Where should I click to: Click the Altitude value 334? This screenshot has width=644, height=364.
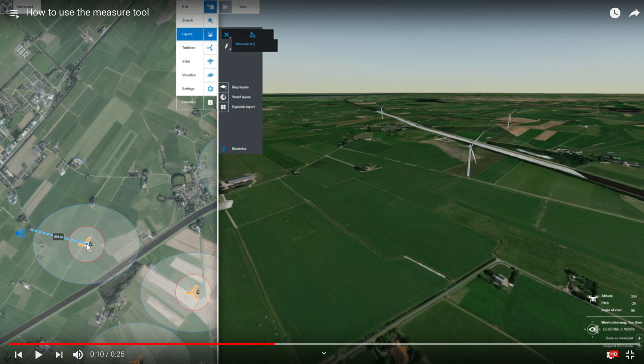634,296
